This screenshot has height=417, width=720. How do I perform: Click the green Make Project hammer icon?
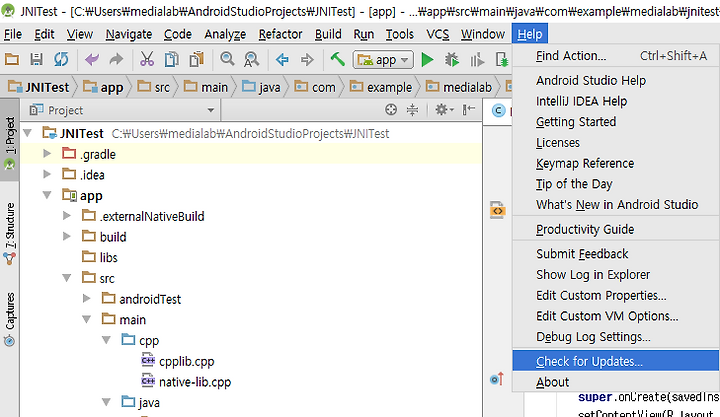click(338, 59)
